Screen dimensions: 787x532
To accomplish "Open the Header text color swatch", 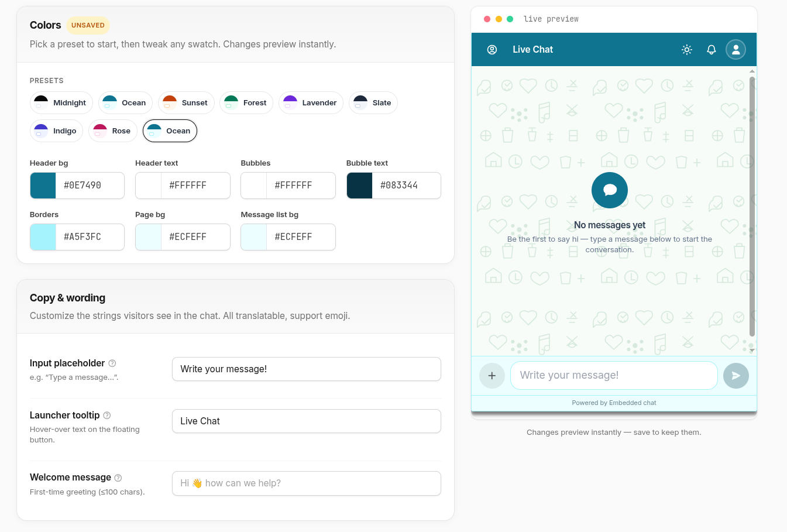I will (149, 186).
